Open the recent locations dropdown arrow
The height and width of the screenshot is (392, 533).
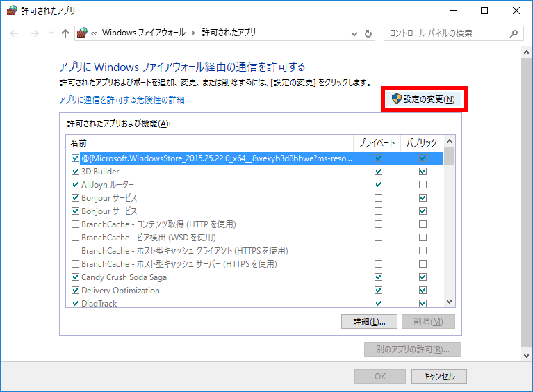[x=51, y=33]
